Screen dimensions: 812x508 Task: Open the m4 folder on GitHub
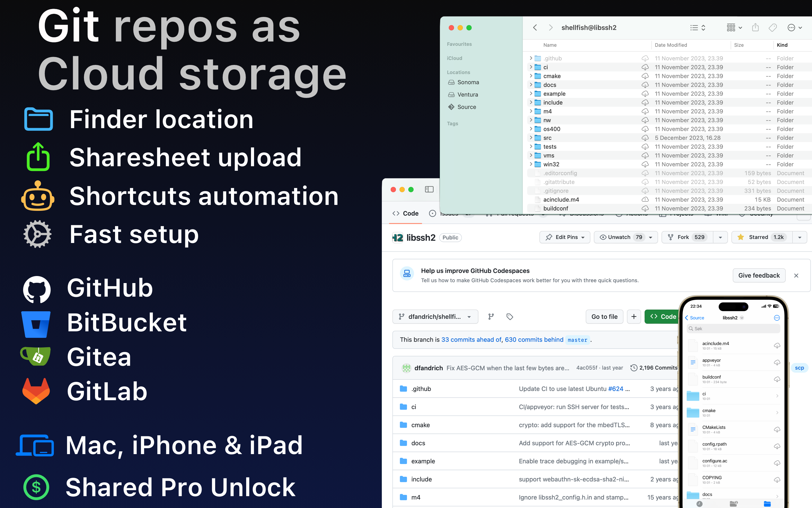tap(416, 497)
